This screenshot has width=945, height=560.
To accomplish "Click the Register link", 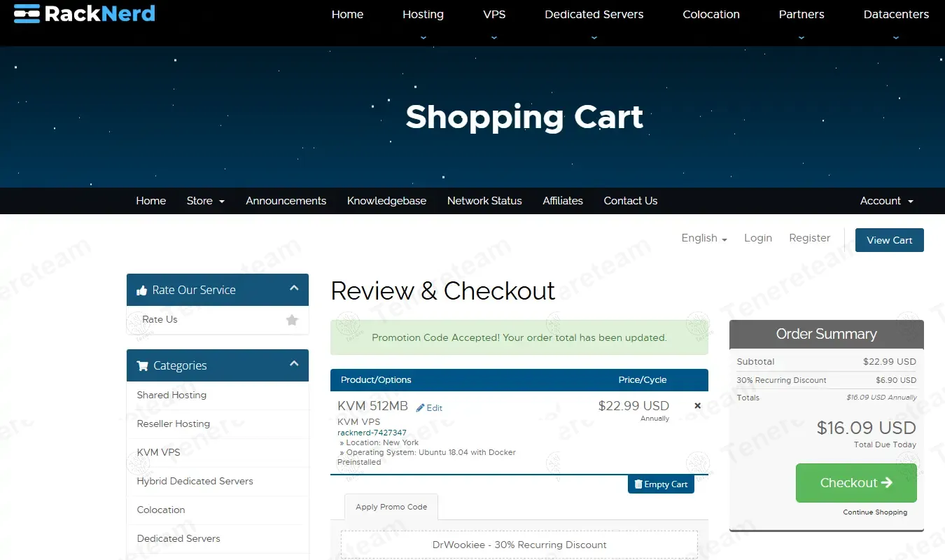I will [810, 238].
